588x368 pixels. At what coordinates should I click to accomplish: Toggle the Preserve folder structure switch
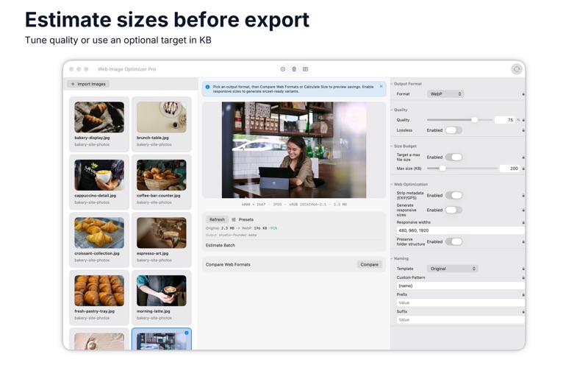(453, 242)
